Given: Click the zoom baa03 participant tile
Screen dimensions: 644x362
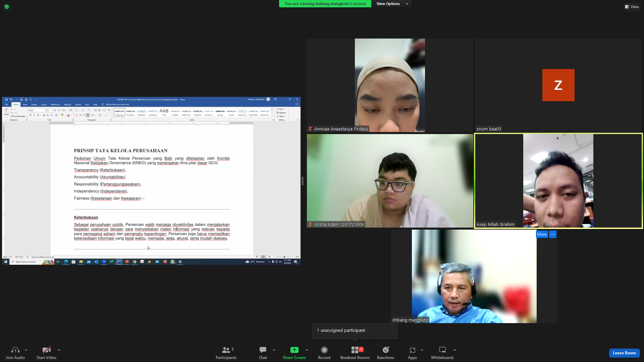Looking at the screenshot, I should click(x=558, y=85).
